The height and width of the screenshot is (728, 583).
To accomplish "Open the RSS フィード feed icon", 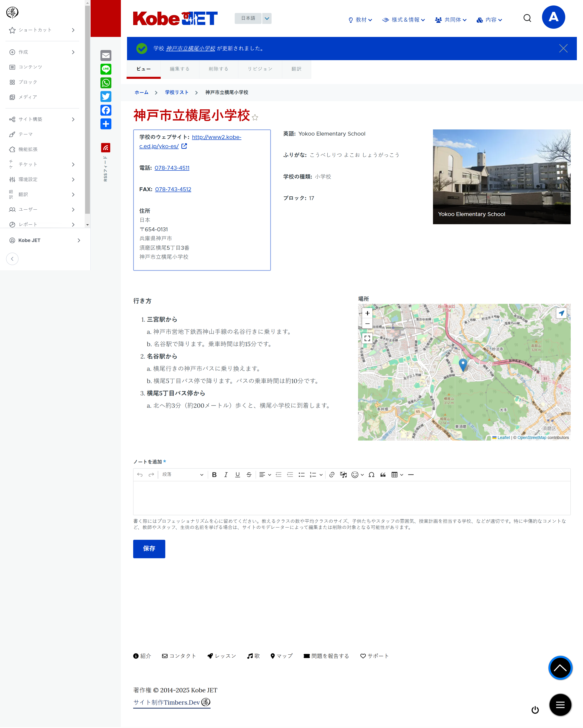I will tap(106, 148).
